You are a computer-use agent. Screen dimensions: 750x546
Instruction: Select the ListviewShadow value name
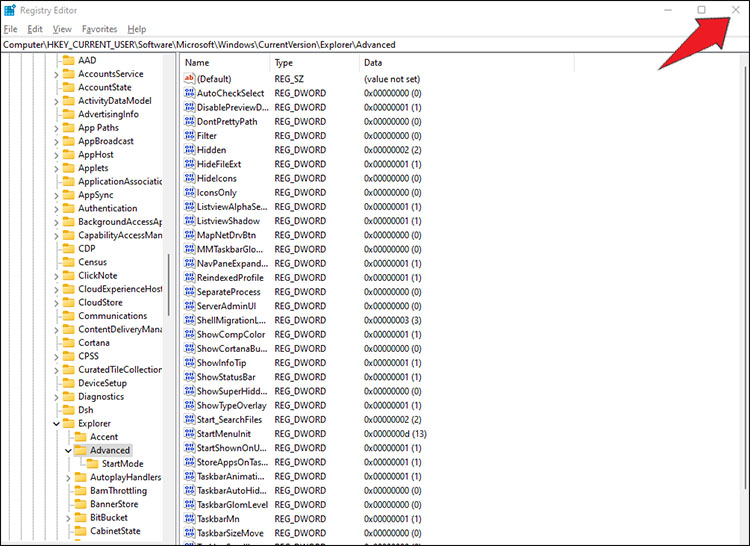click(x=228, y=221)
